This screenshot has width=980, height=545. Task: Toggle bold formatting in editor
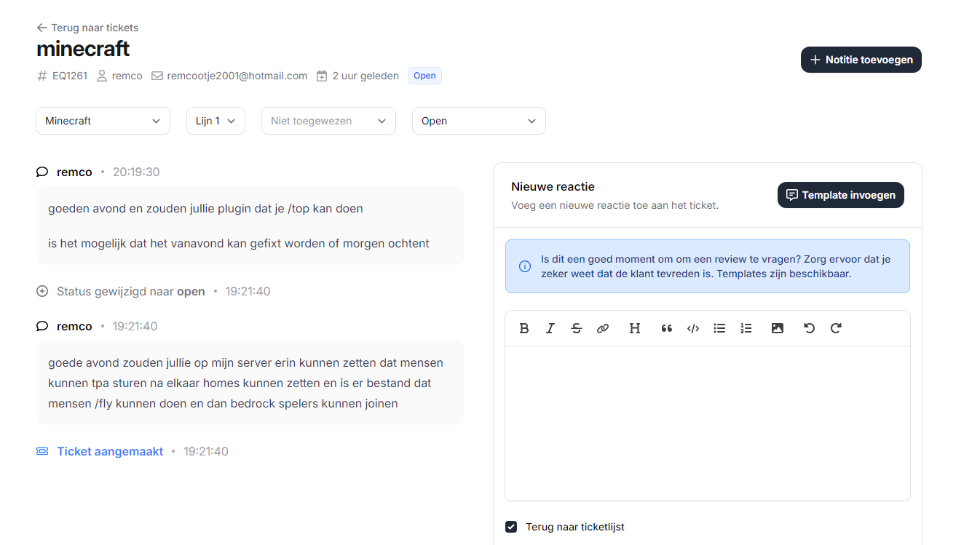click(524, 328)
